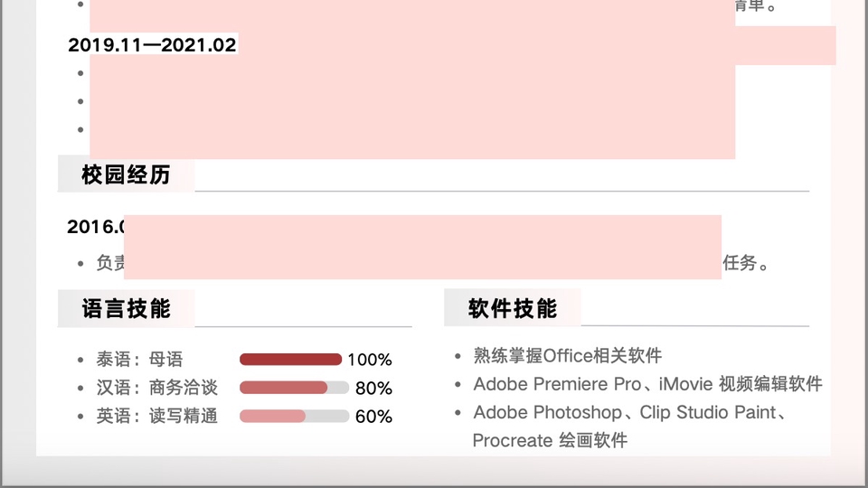Click the English language 60% progress bar
868x488 pixels.
point(294,416)
